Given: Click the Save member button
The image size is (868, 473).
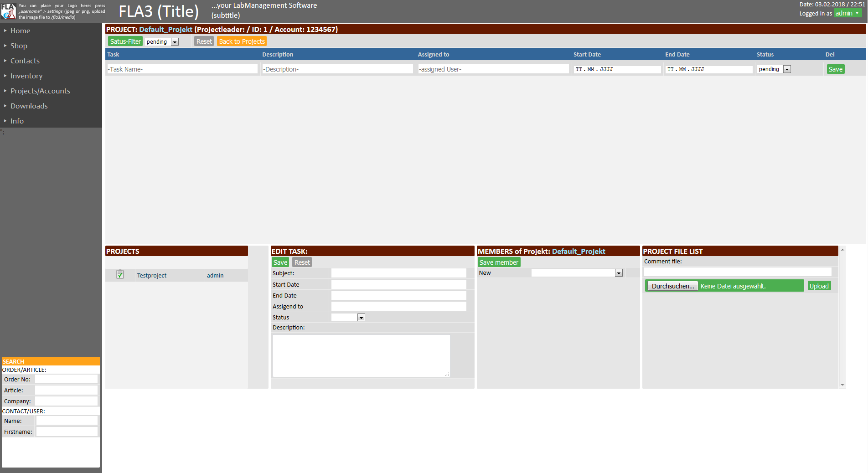Looking at the screenshot, I should coord(499,262).
